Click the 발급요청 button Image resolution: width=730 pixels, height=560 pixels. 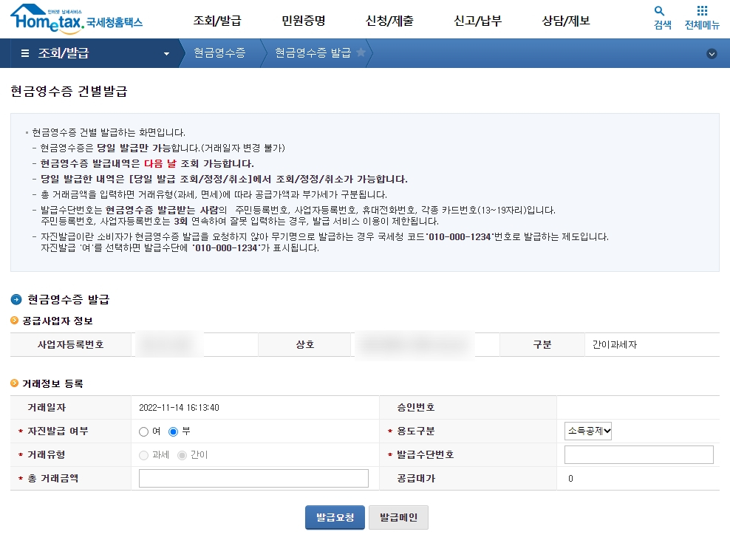pyautogui.click(x=334, y=517)
